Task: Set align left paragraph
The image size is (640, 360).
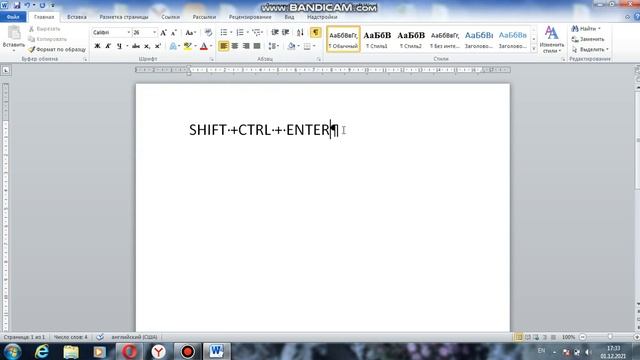Action: (224, 46)
